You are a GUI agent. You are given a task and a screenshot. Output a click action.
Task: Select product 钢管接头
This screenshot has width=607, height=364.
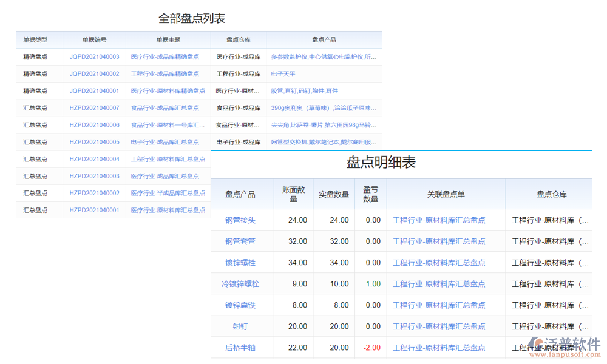click(x=242, y=220)
